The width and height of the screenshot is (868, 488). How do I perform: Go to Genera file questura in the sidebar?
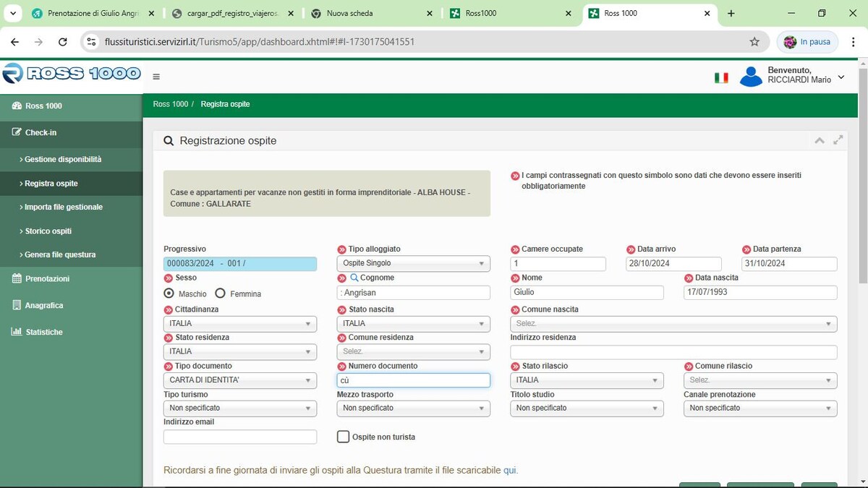coord(60,254)
